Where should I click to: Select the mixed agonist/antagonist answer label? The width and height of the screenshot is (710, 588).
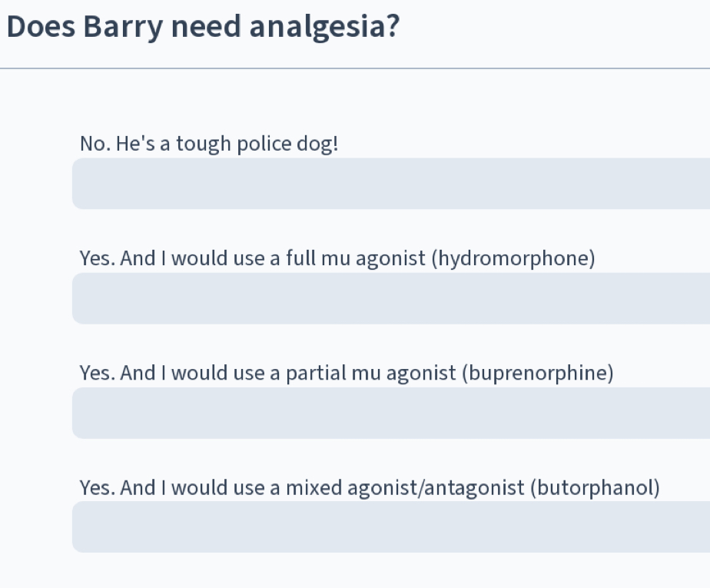coord(369,488)
